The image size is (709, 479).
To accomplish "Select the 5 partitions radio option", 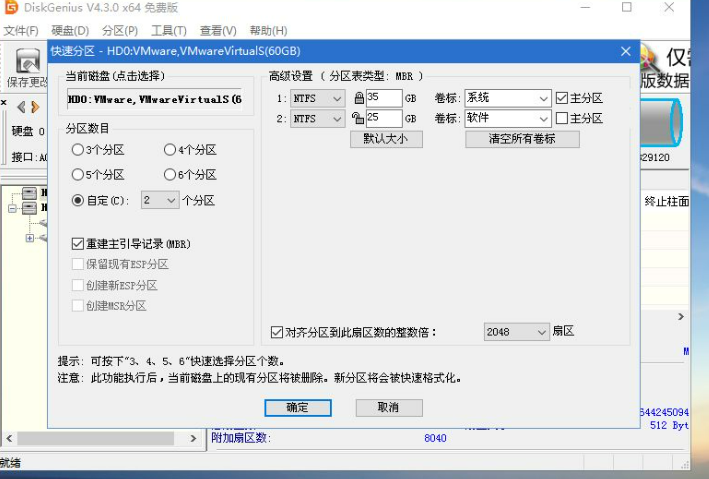I will coord(78,175).
